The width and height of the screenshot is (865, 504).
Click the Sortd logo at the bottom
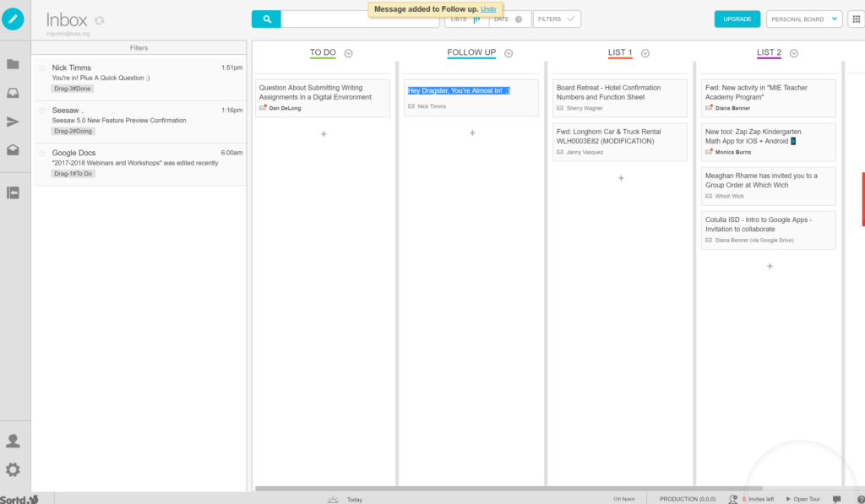[x=19, y=499]
